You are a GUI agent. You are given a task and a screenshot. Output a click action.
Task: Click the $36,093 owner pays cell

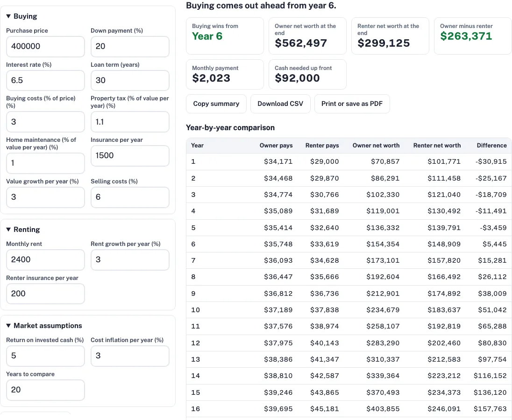pos(278,260)
